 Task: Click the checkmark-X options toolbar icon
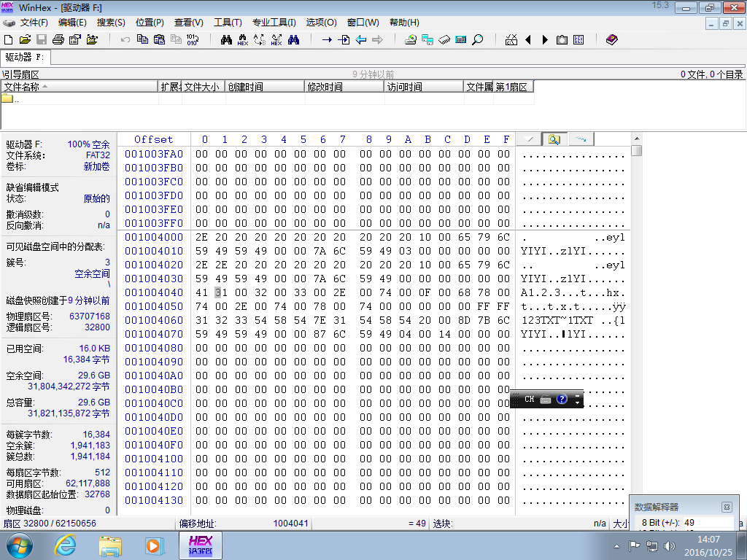pyautogui.click(x=511, y=39)
